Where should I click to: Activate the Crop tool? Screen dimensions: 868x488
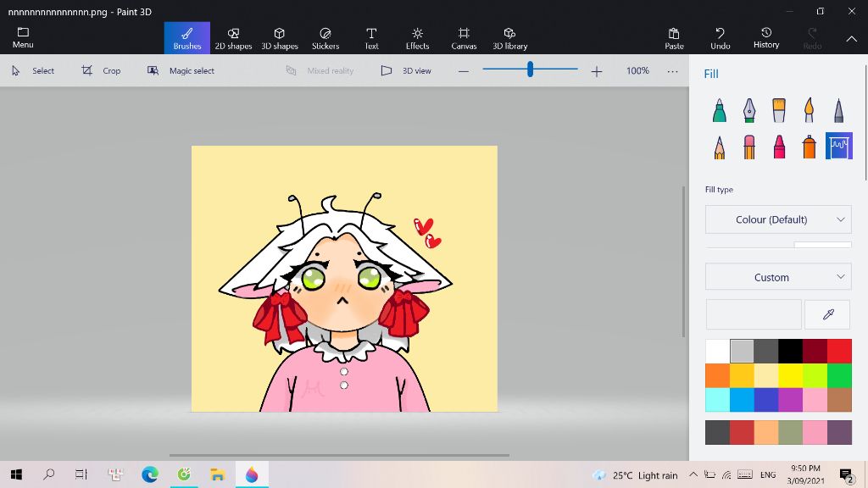click(x=101, y=71)
